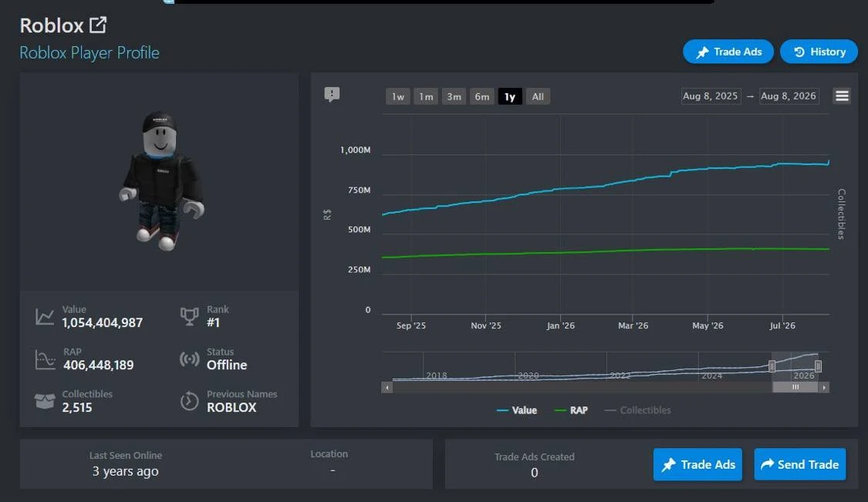Click the 3 years ago text
Viewport: 868px width, 502px height.
coord(125,472)
